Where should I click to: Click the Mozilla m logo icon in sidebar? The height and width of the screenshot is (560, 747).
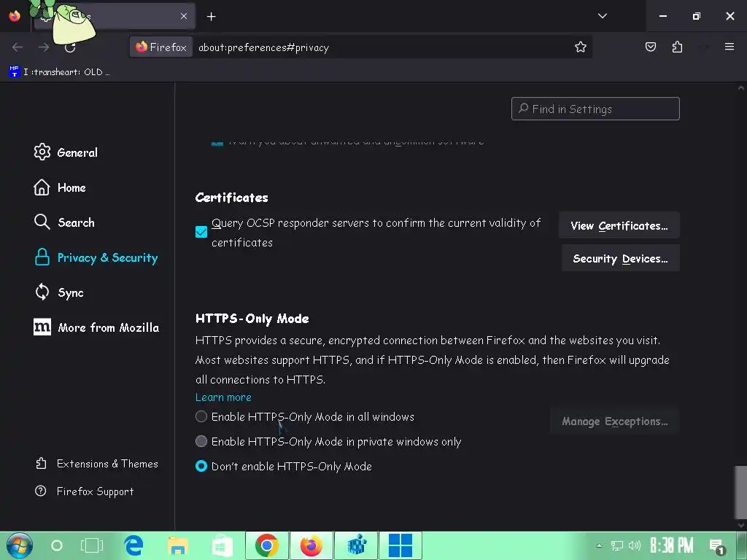coord(42,327)
